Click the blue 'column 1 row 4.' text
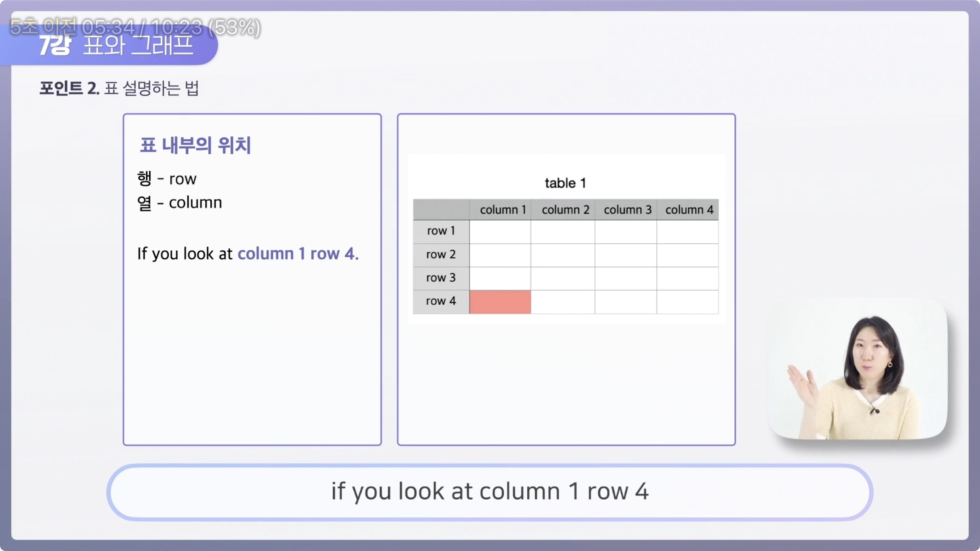 click(298, 254)
